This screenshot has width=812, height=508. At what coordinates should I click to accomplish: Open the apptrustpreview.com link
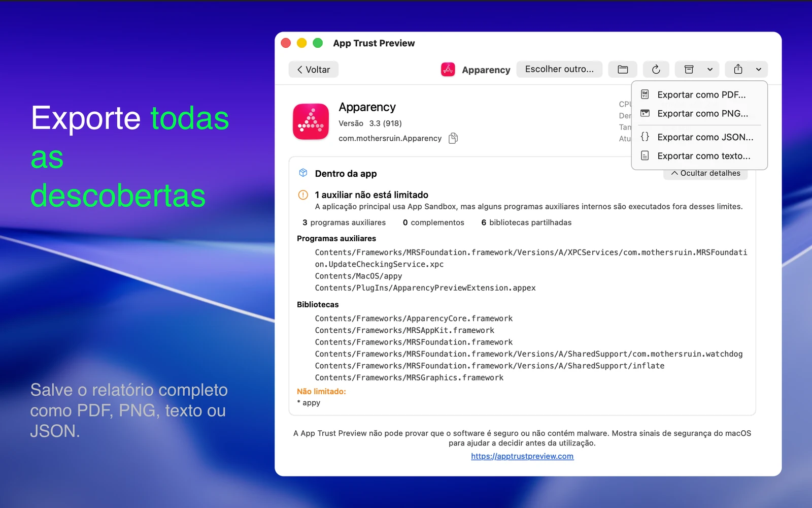522,456
